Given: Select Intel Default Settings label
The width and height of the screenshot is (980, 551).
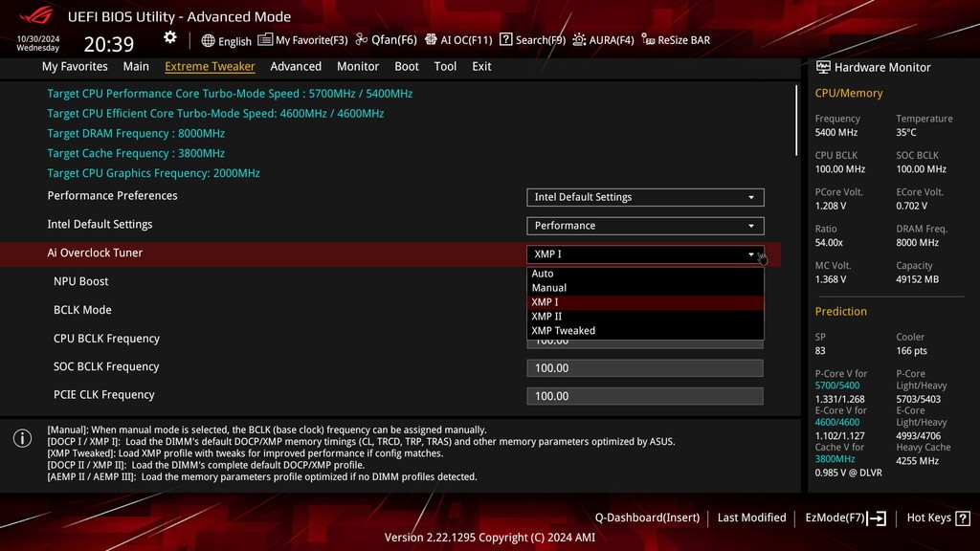Looking at the screenshot, I should pos(100,224).
